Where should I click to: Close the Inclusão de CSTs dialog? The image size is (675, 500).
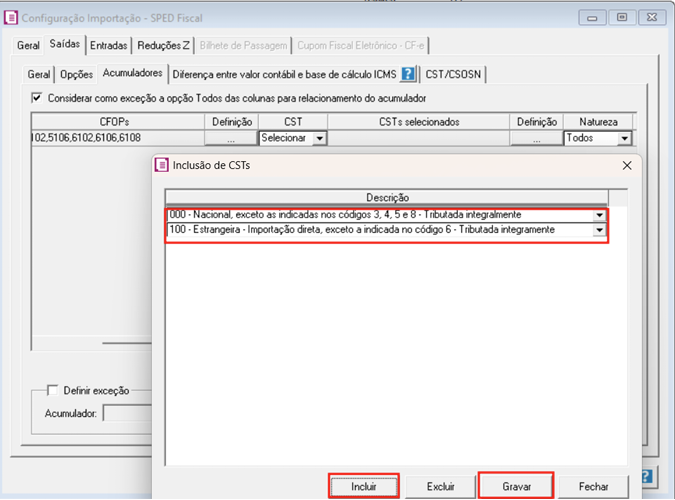626,165
